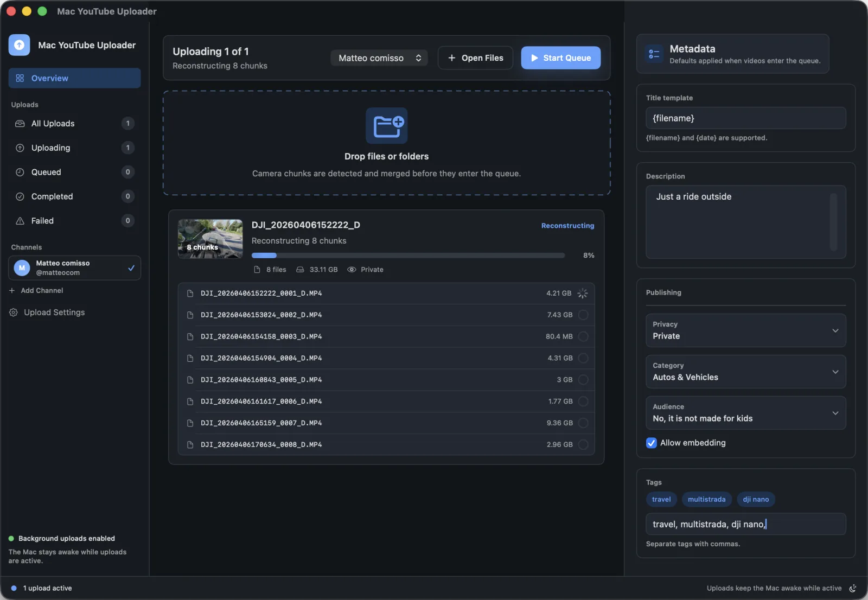This screenshot has height=600, width=868.
Task: Click the file icon for DJI_20260406170634_0008_D.MP4
Action: 190,445
